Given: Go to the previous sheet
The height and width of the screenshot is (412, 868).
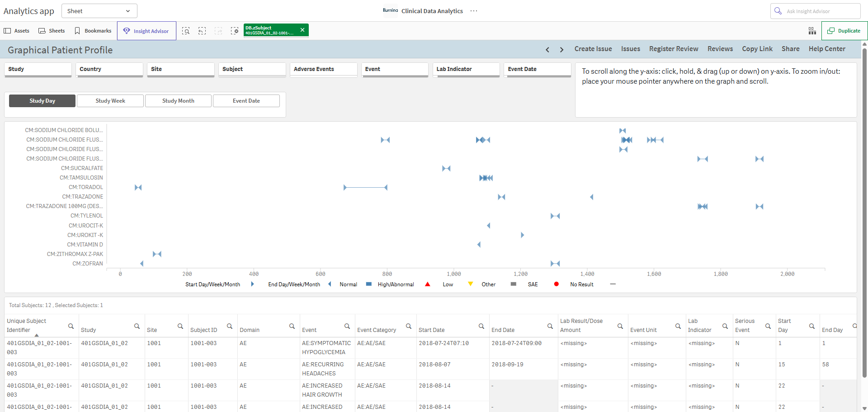Looking at the screenshot, I should coord(547,49).
